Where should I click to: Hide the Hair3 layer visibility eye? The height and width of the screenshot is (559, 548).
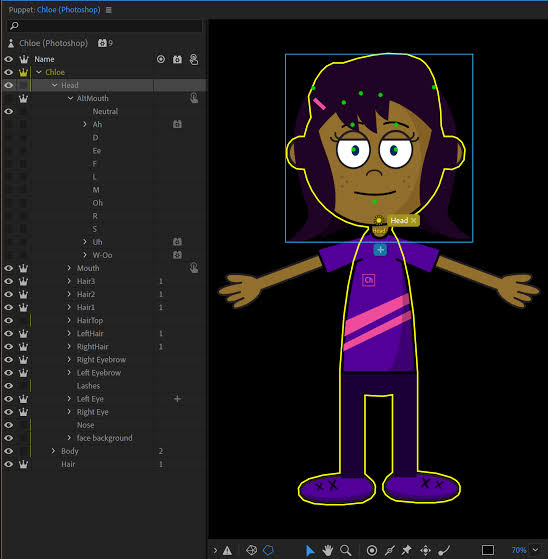[9, 281]
